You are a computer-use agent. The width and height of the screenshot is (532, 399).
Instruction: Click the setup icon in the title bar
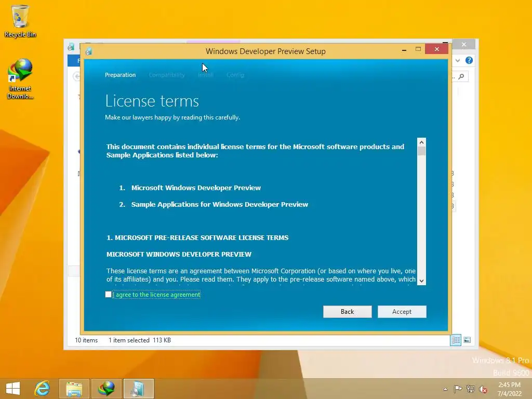[x=89, y=51]
